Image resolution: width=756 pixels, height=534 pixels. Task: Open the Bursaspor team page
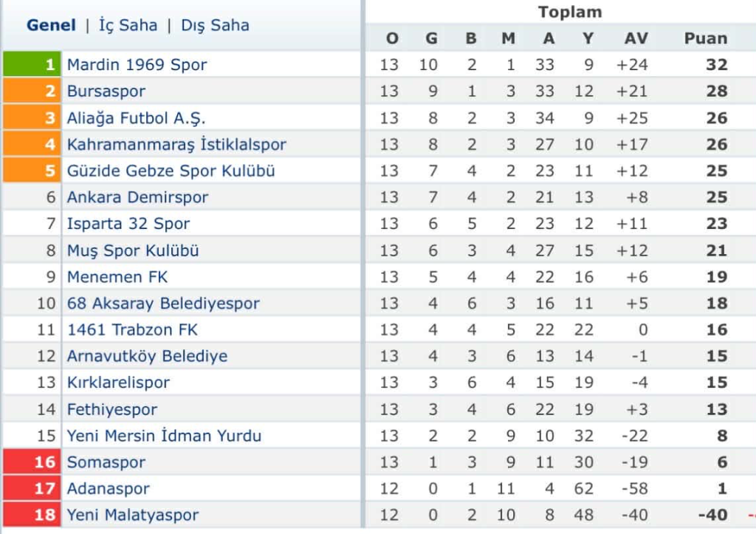click(106, 91)
